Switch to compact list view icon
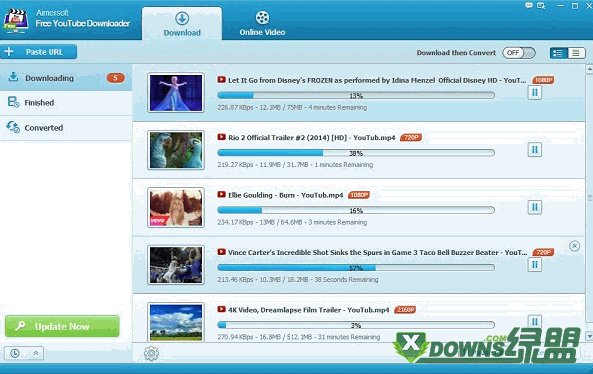This screenshot has height=374, width=593. [x=576, y=53]
